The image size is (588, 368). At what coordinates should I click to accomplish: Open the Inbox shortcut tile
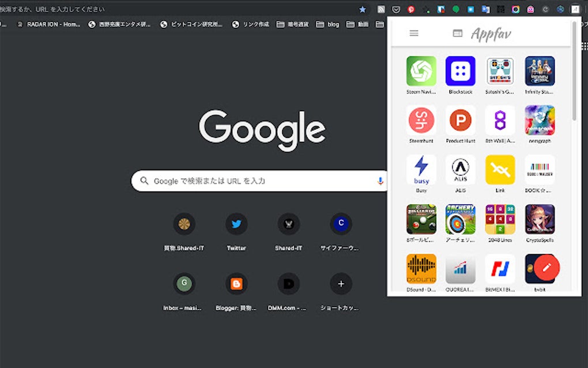pyautogui.click(x=184, y=292)
